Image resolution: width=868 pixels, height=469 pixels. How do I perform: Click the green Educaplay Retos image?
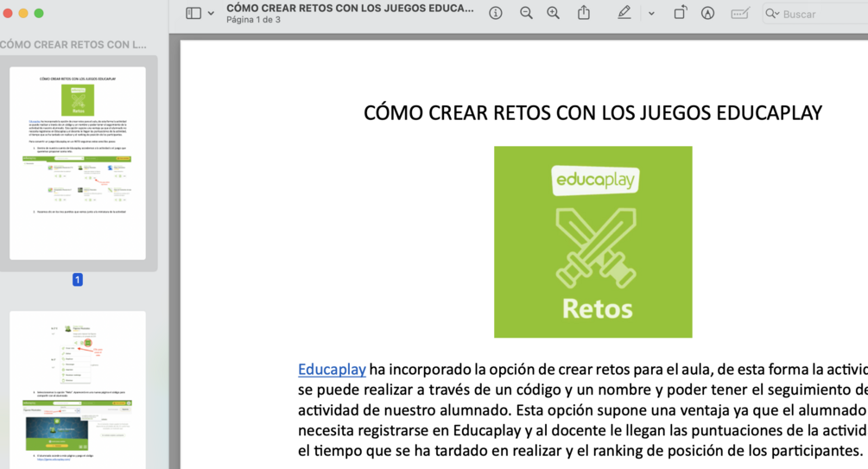point(592,242)
